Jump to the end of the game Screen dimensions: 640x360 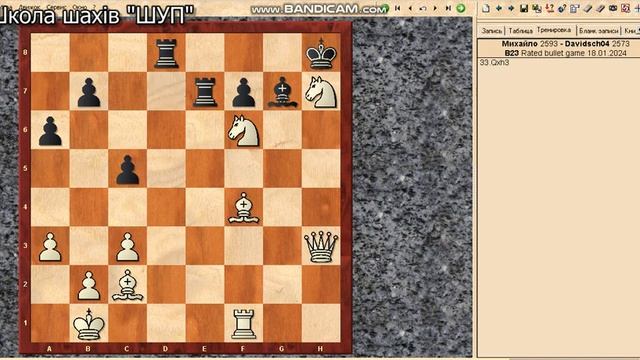(448, 8)
